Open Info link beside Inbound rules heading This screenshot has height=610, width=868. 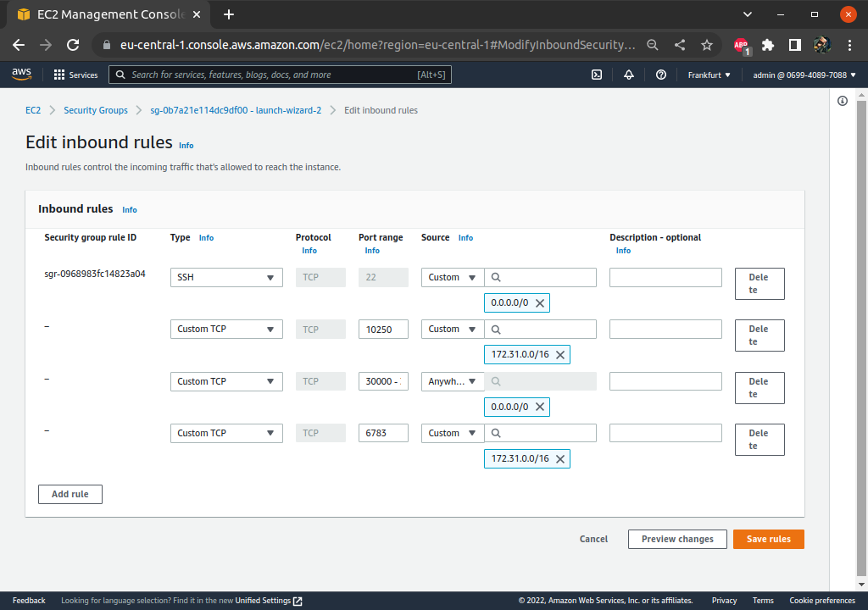tap(130, 210)
